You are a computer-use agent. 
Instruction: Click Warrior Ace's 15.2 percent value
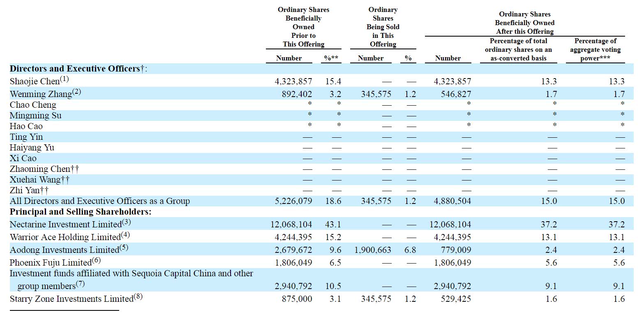click(333, 237)
